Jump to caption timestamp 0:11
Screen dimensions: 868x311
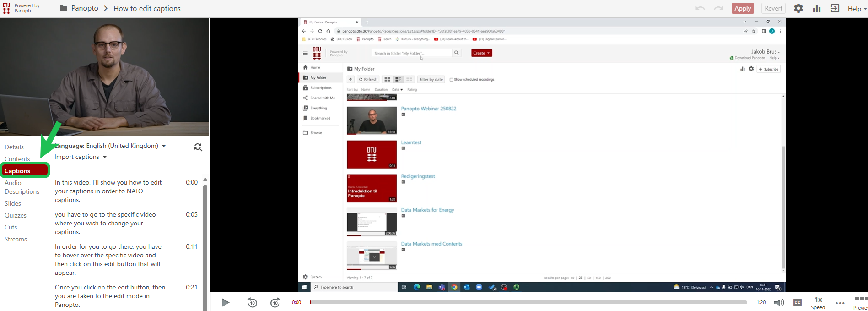point(192,246)
